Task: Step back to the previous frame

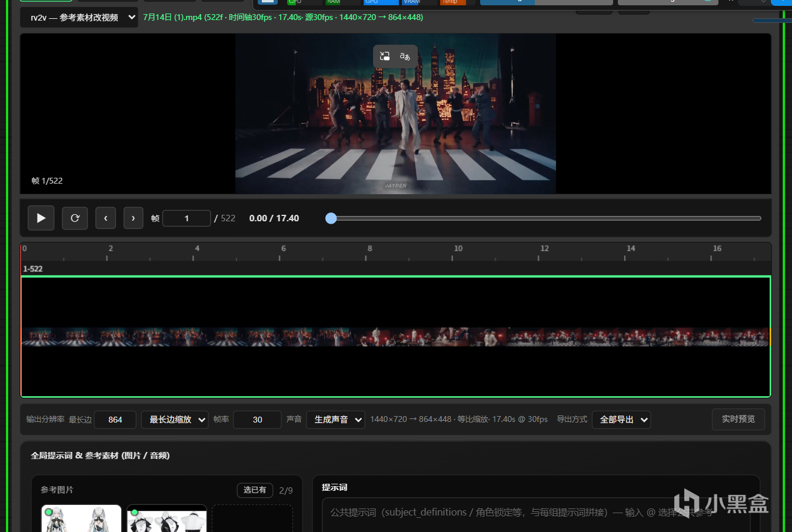Action: pos(106,218)
